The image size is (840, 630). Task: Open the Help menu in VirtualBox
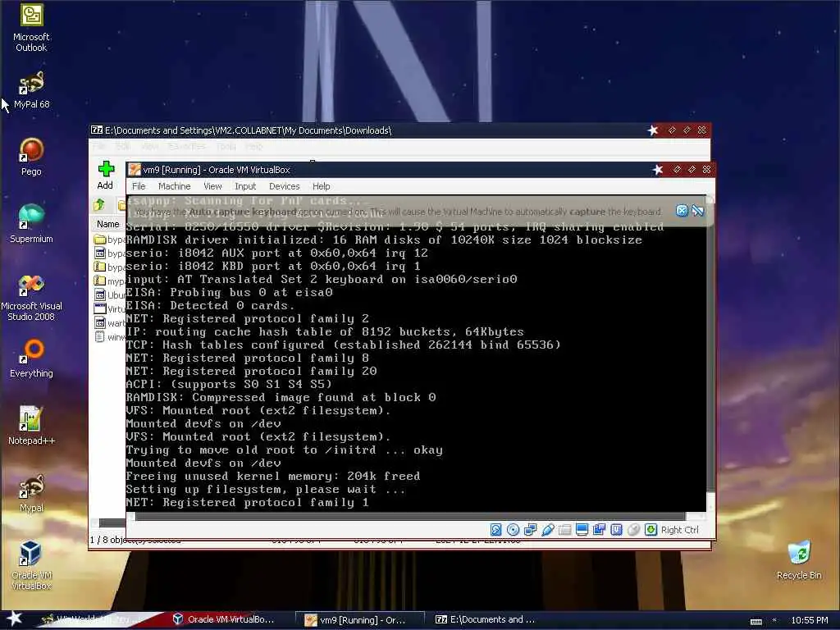(x=321, y=186)
